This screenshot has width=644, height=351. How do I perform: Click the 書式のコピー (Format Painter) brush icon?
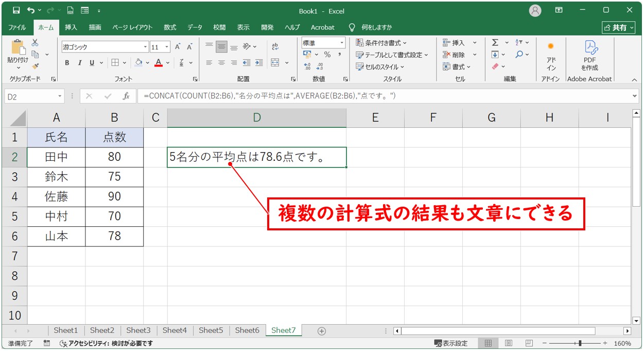pyautogui.click(x=34, y=65)
